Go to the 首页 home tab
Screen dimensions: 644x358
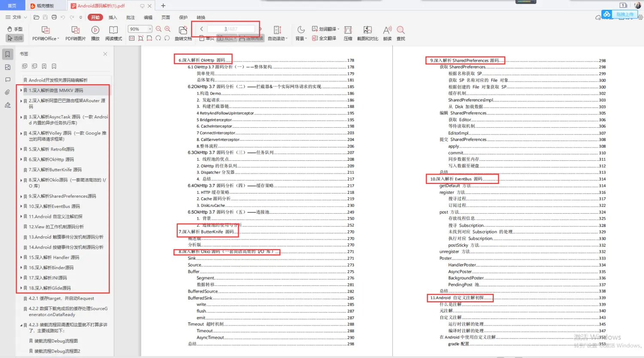coord(12,6)
